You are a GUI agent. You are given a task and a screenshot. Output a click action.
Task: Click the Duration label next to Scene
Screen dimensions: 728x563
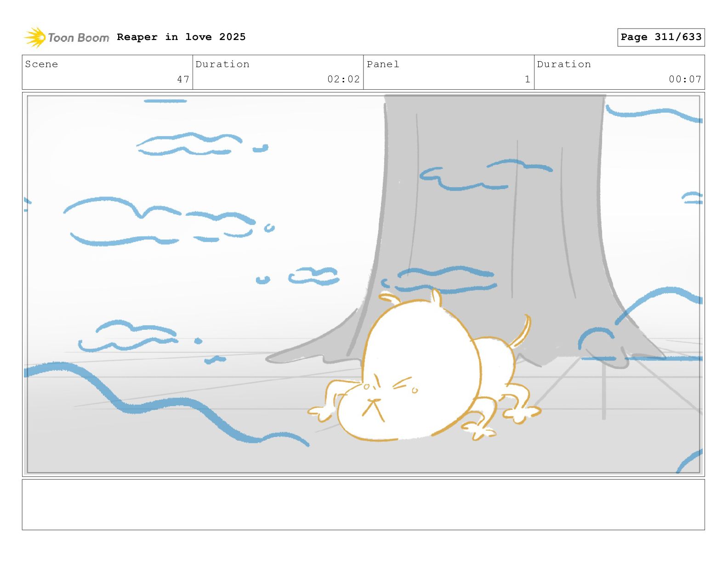click(222, 64)
